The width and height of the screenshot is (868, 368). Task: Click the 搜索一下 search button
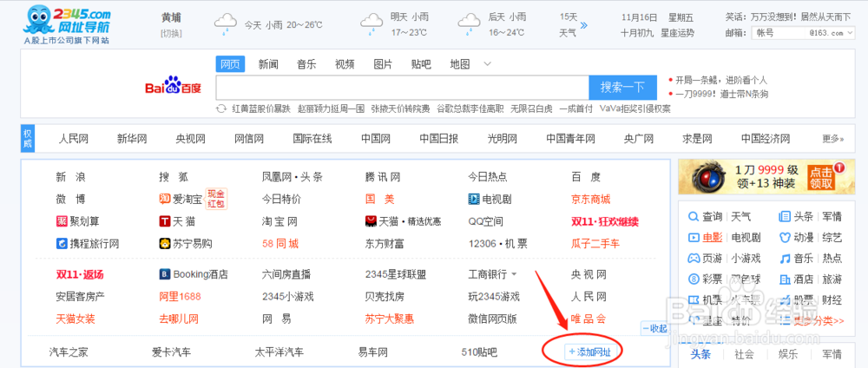[x=622, y=87]
